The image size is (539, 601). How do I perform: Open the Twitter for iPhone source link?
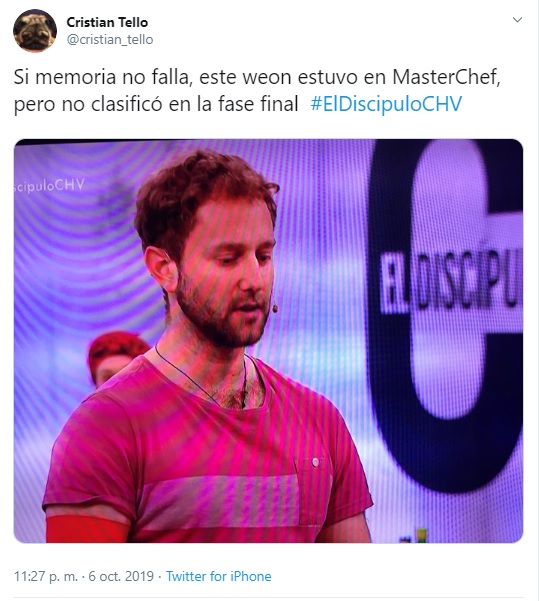[x=219, y=576]
